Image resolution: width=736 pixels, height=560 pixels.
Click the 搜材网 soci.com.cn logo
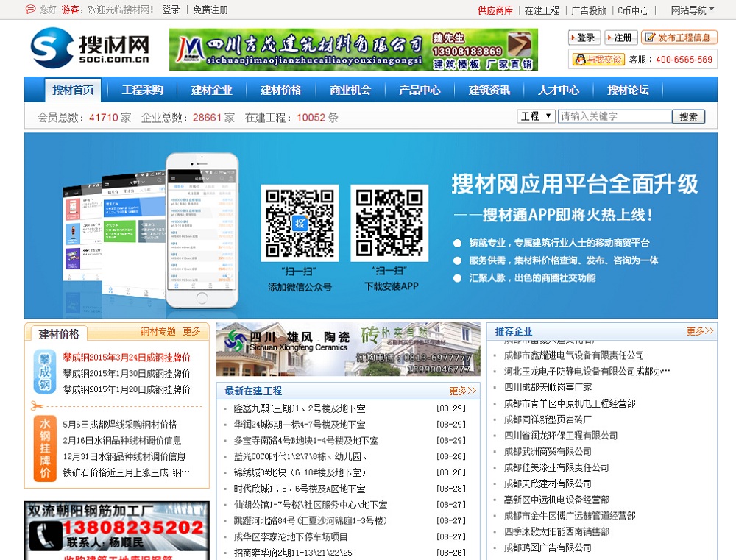click(90, 47)
